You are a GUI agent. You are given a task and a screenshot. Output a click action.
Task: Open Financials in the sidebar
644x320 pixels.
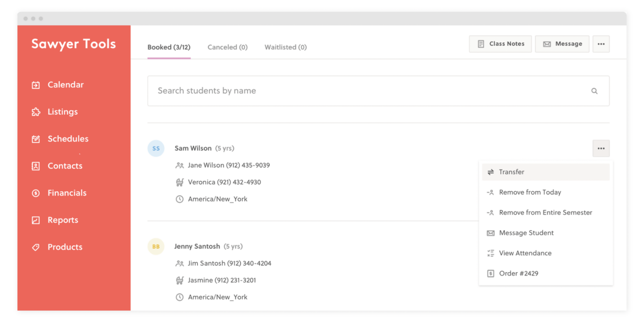36,193
